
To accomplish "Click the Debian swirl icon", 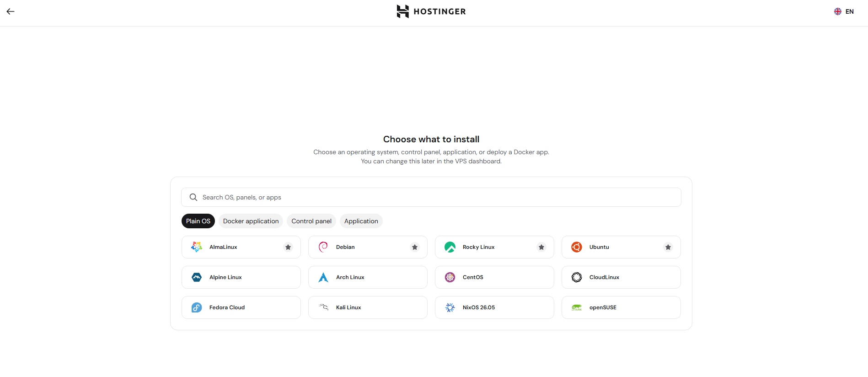I will click(x=323, y=247).
